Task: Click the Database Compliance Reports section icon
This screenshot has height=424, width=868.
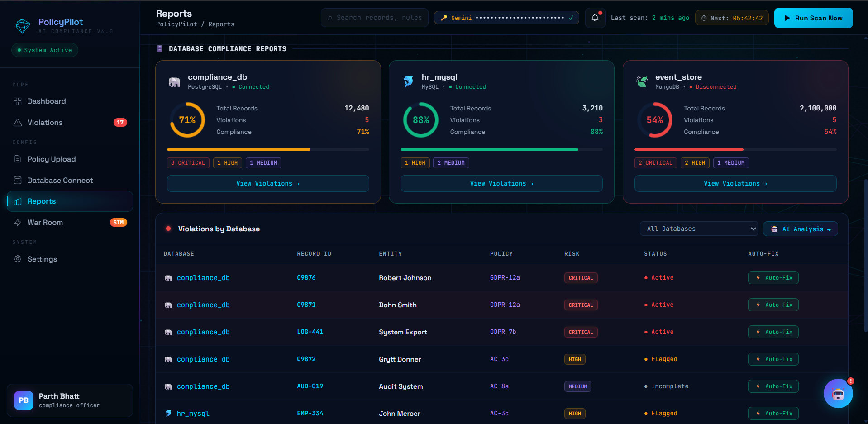Action: tap(160, 49)
